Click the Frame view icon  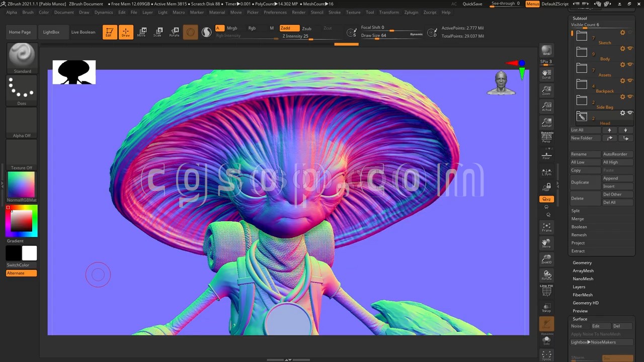546,227
